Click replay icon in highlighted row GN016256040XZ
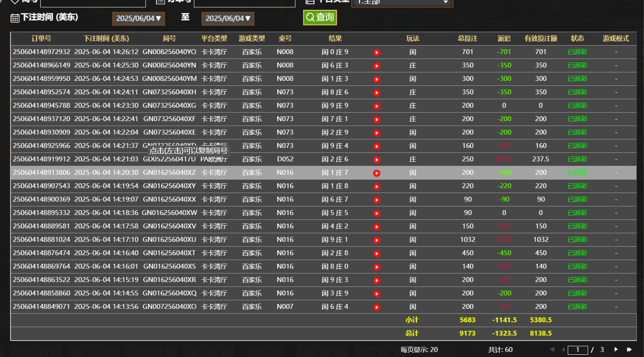The width and height of the screenshot is (644, 357). 377,173
